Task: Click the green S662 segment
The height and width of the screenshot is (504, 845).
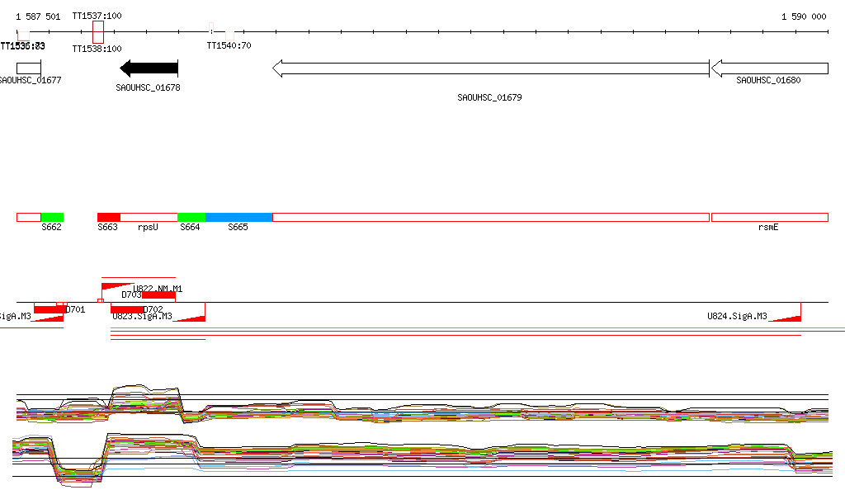Action: click(52, 217)
